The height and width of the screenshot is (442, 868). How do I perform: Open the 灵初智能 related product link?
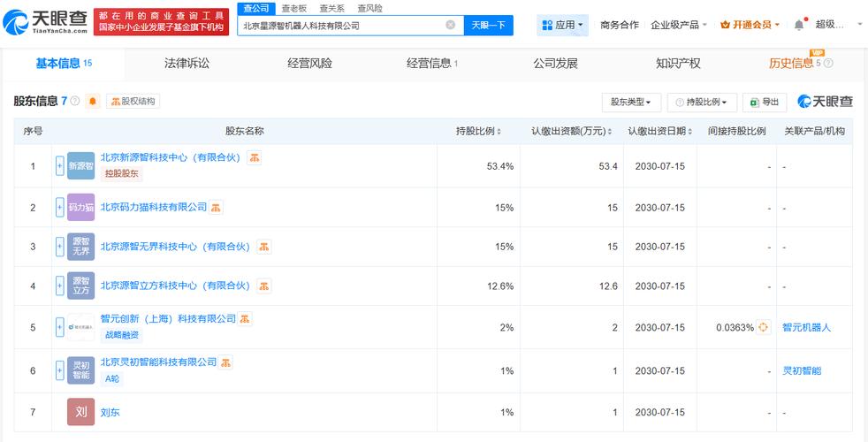click(x=802, y=370)
